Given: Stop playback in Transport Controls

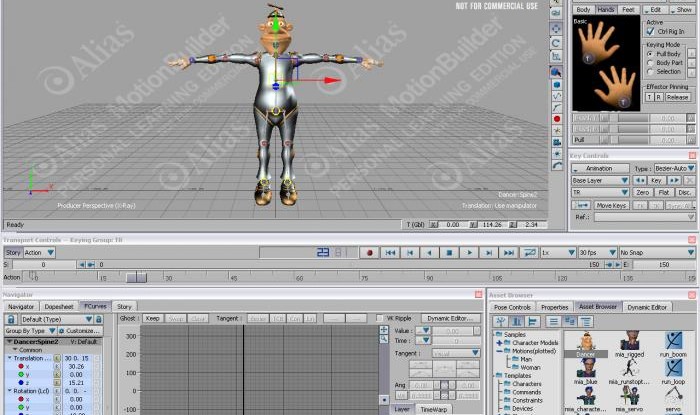Looking at the screenshot, I should (x=449, y=253).
